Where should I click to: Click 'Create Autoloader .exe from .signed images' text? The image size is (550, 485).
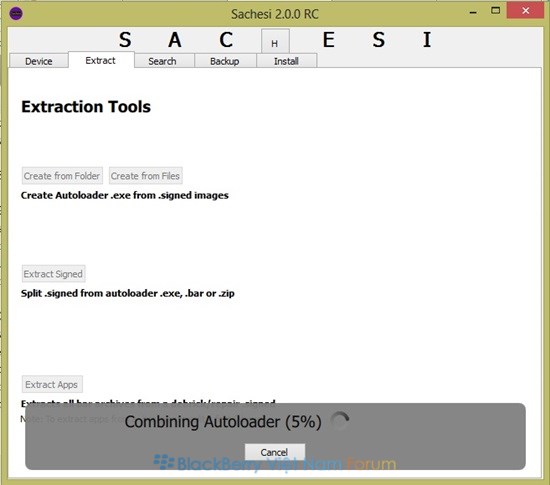125,195
